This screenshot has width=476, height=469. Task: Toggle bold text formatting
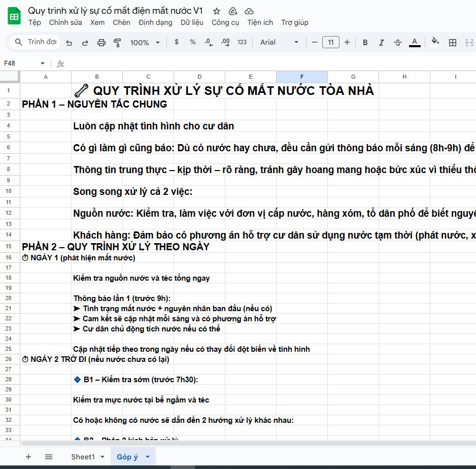click(365, 43)
